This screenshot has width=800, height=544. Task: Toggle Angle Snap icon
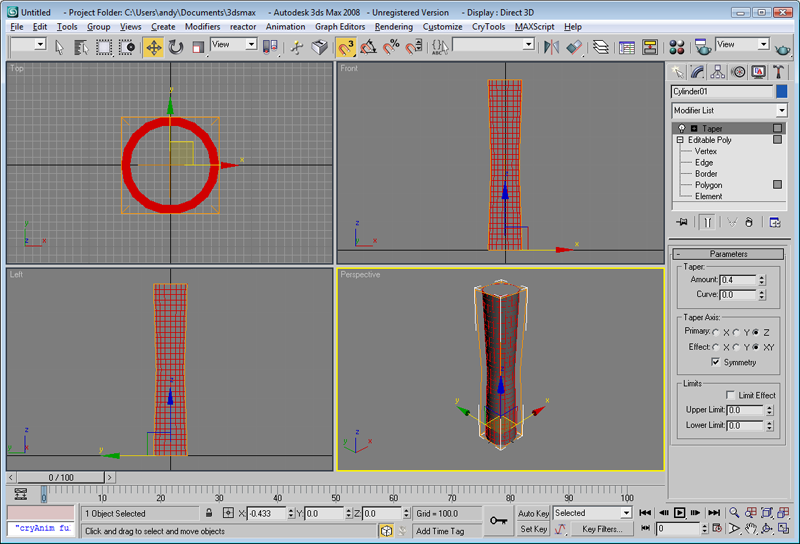(x=368, y=47)
